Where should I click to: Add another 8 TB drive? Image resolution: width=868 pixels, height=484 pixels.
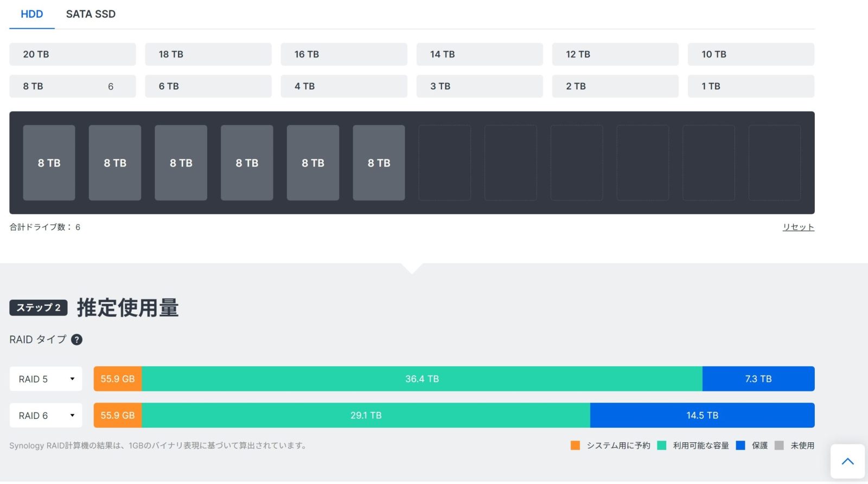coord(72,86)
